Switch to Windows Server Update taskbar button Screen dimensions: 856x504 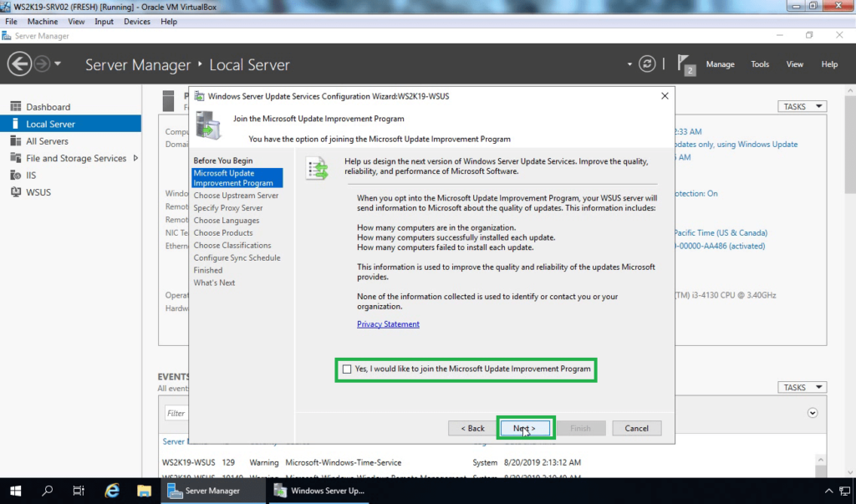(318, 491)
